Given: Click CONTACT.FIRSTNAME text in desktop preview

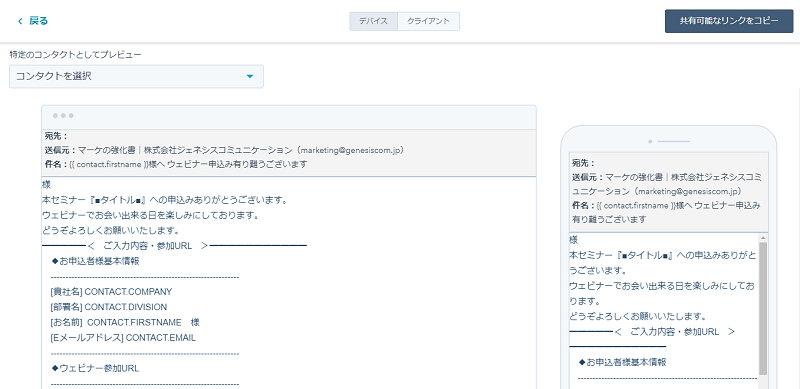Looking at the screenshot, I should [x=134, y=323].
